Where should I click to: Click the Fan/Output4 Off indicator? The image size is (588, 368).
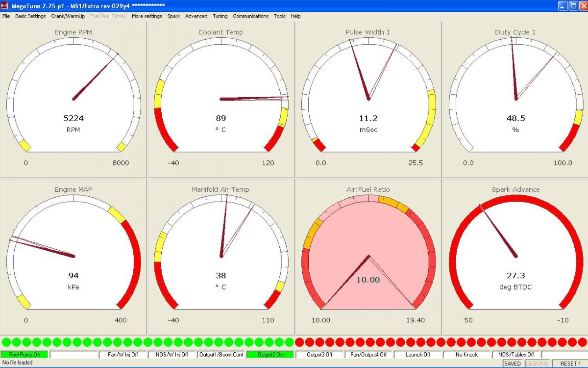click(368, 354)
